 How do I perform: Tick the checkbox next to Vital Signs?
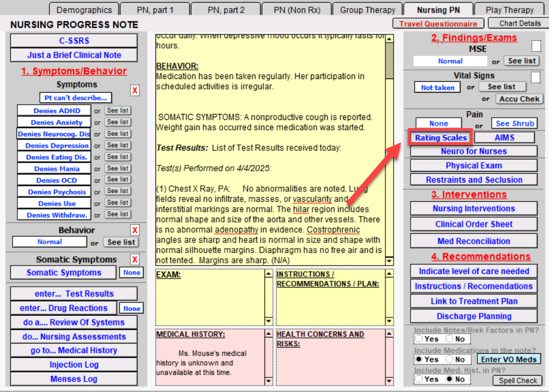pyautogui.click(x=536, y=77)
